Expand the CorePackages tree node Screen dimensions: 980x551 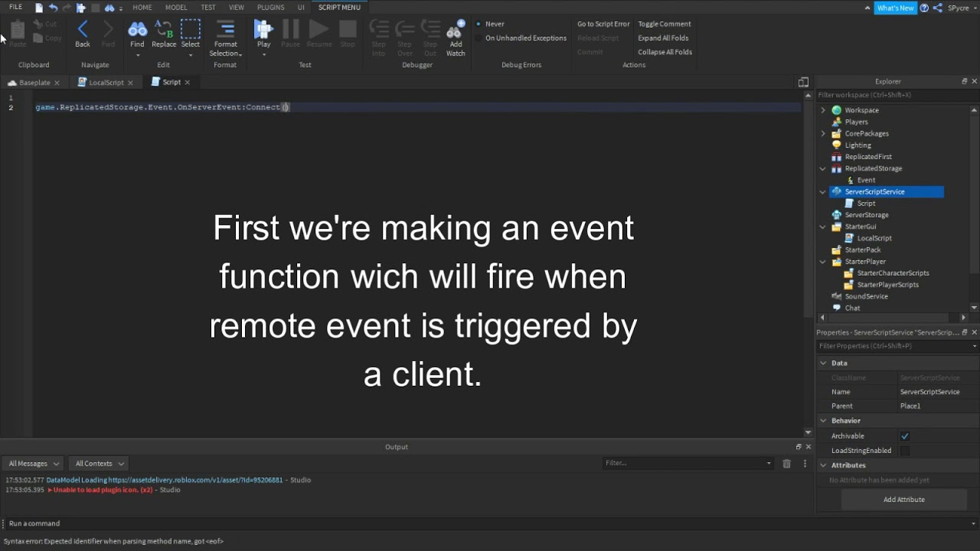point(823,133)
